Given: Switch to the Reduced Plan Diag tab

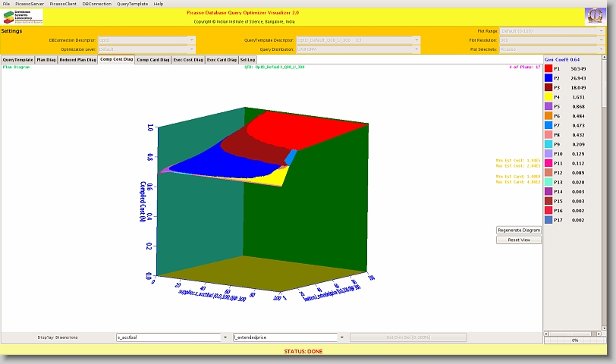Looking at the screenshot, I should click(x=77, y=59).
